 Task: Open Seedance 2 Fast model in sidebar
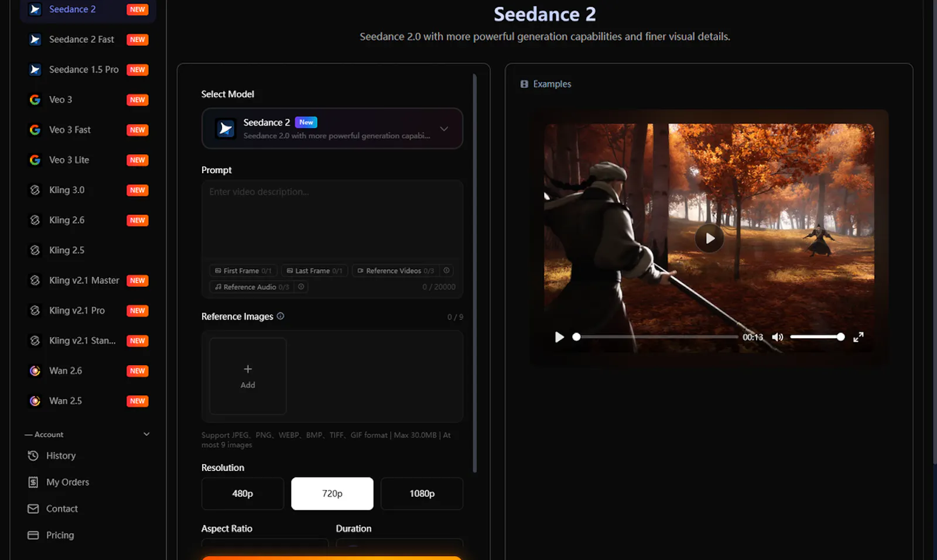coord(88,39)
